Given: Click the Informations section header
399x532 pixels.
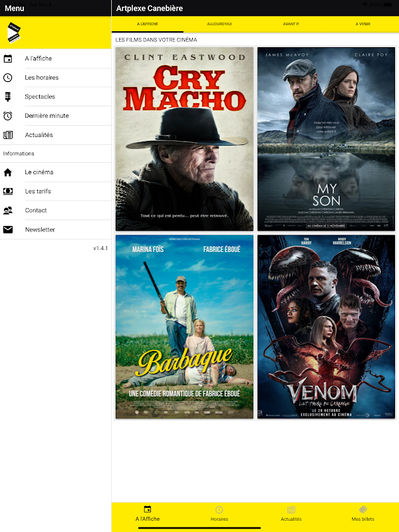Looking at the screenshot, I should point(19,154).
